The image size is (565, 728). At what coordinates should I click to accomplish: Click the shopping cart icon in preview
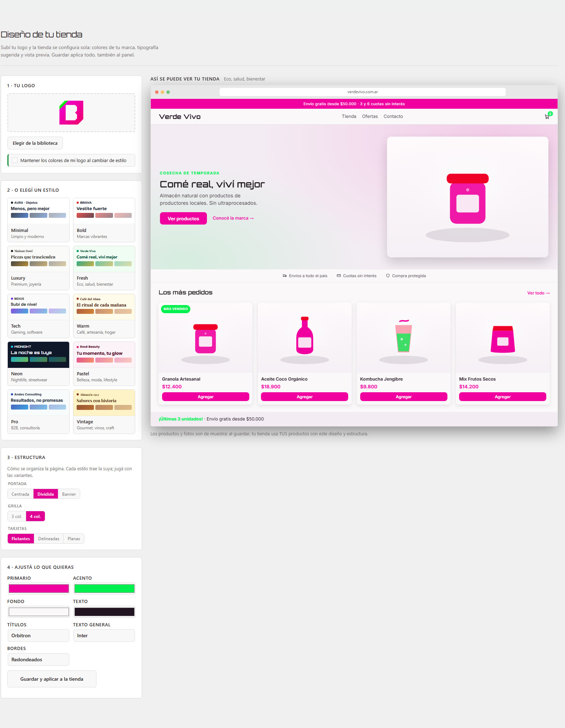tap(547, 117)
